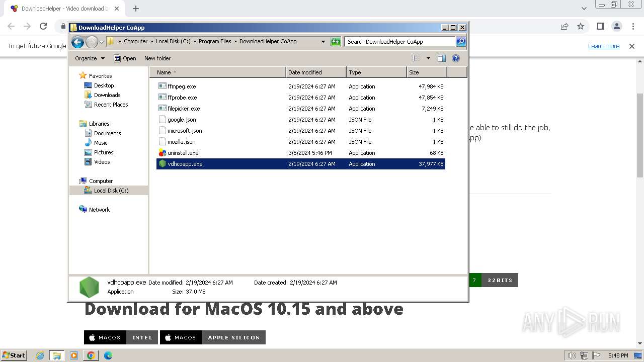Click the search magnifier icon in Explorer
This screenshot has height=362, width=644.
461,42
